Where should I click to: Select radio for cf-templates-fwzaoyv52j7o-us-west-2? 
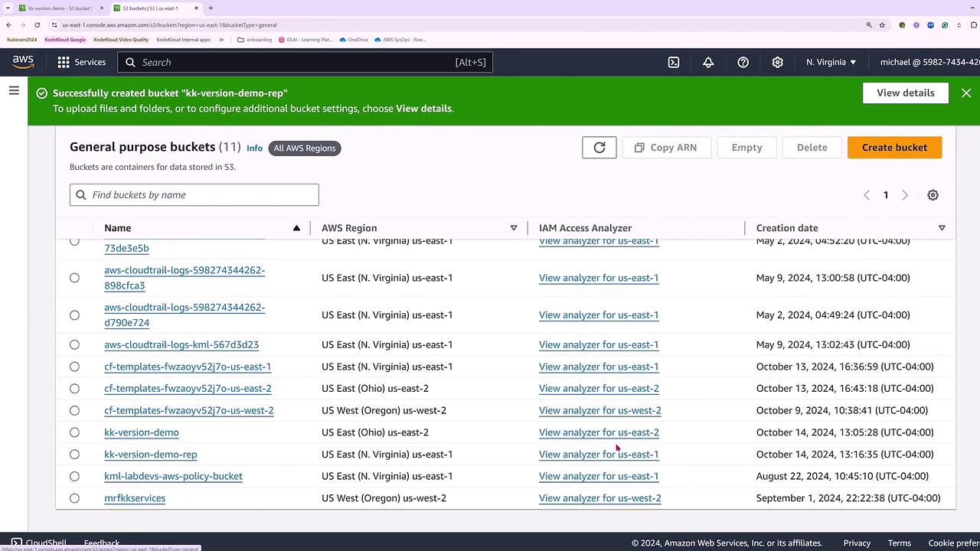coord(74,411)
